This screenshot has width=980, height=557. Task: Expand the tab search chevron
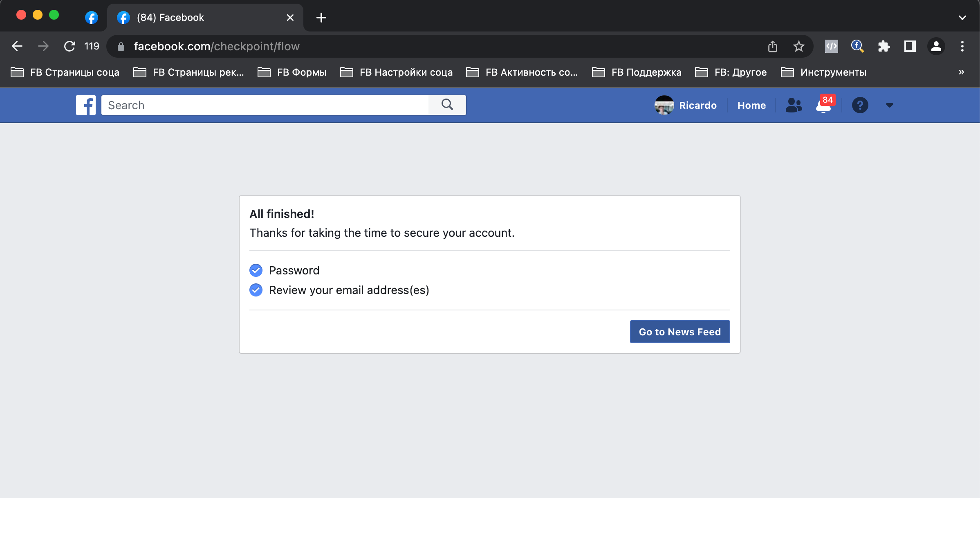tap(962, 18)
